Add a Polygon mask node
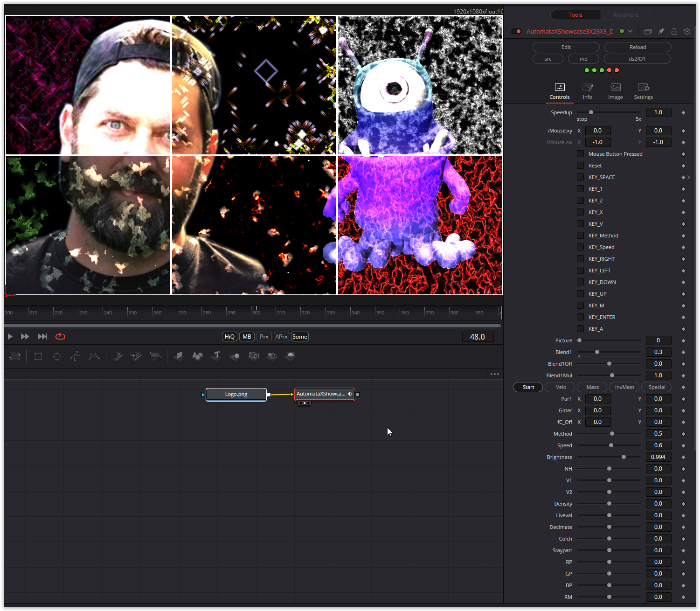700x611 pixels. pyautogui.click(x=75, y=356)
